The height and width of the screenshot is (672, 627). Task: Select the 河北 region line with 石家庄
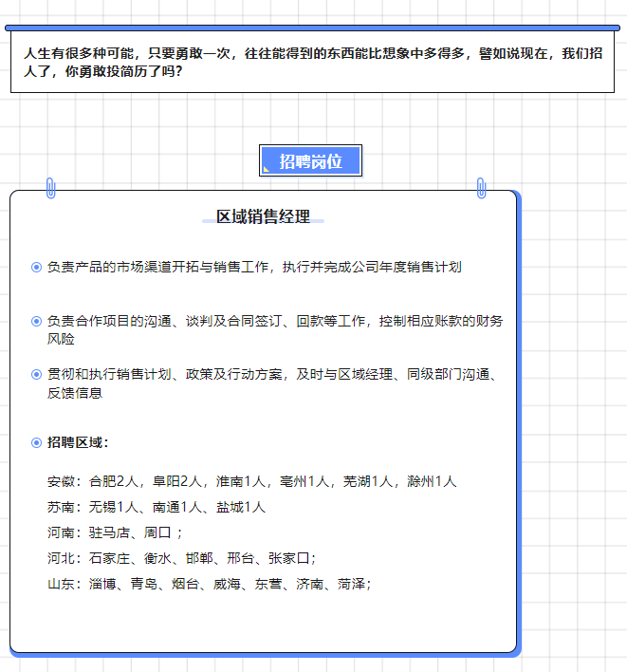click(181, 558)
